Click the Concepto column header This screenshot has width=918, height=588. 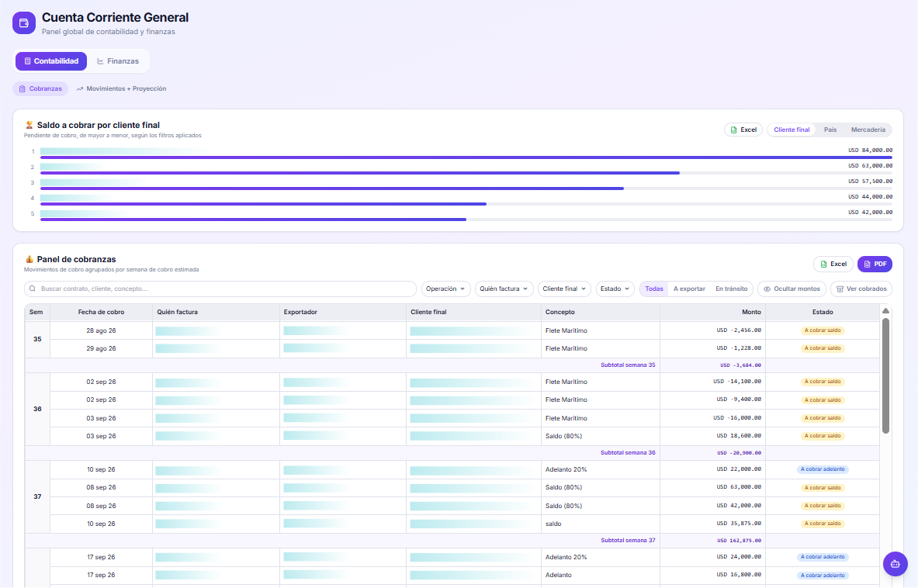601,313
